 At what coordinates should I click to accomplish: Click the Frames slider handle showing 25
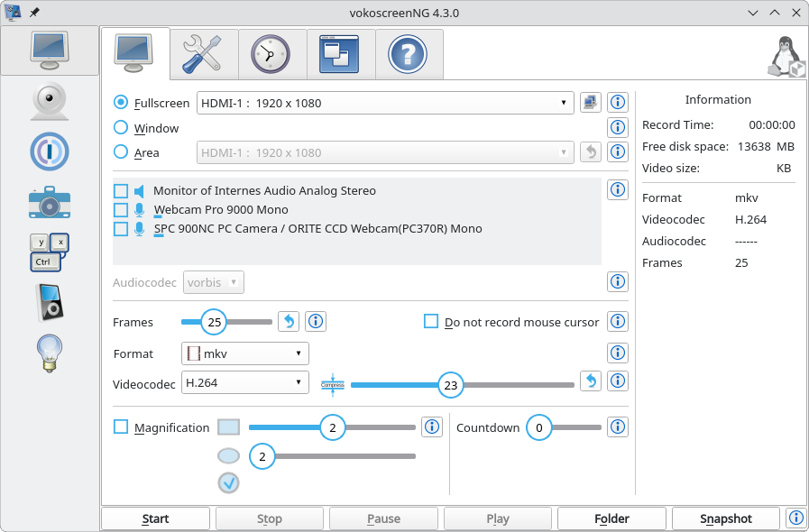coord(214,322)
